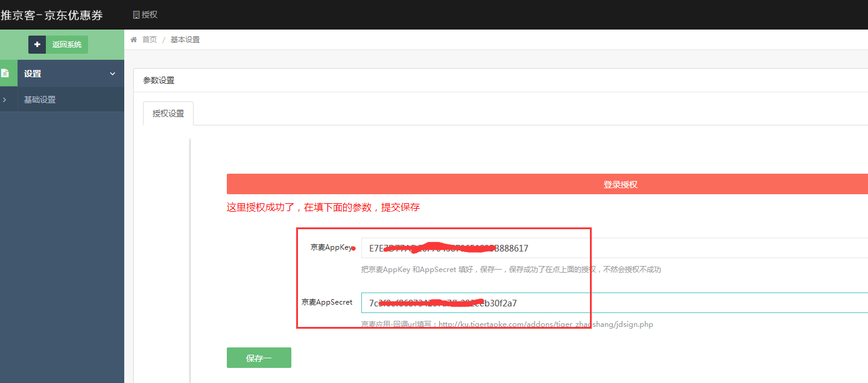The height and width of the screenshot is (383, 868).
Task: Click the plus icon on 返回系统 button
Action: point(37,45)
